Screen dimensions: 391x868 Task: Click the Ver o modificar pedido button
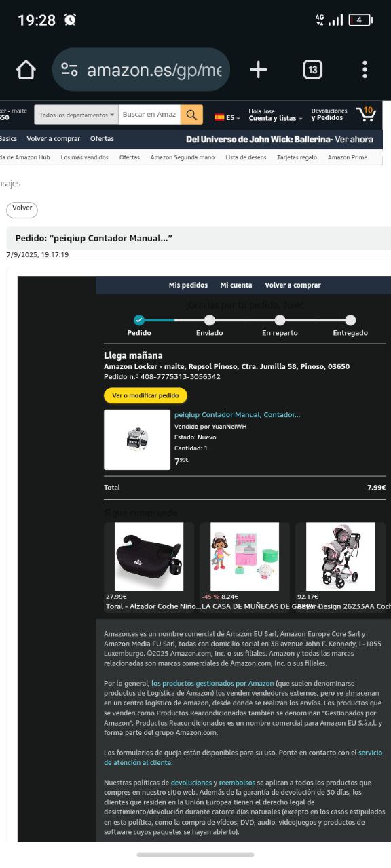click(145, 395)
